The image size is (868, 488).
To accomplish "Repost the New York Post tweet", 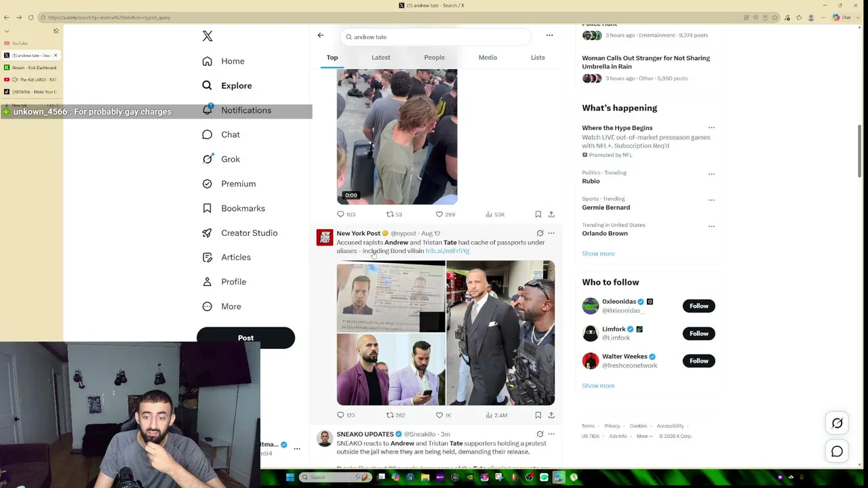I will [395, 415].
